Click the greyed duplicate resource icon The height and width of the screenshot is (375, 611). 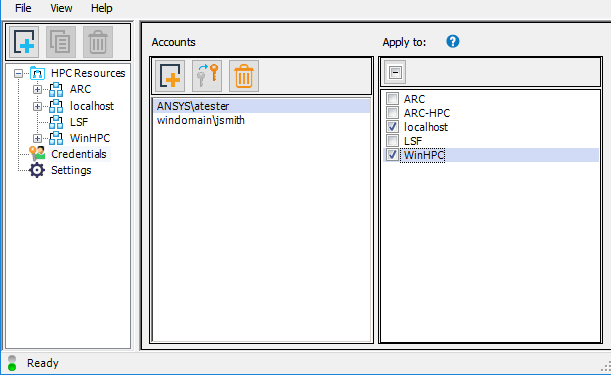pyautogui.click(x=61, y=42)
